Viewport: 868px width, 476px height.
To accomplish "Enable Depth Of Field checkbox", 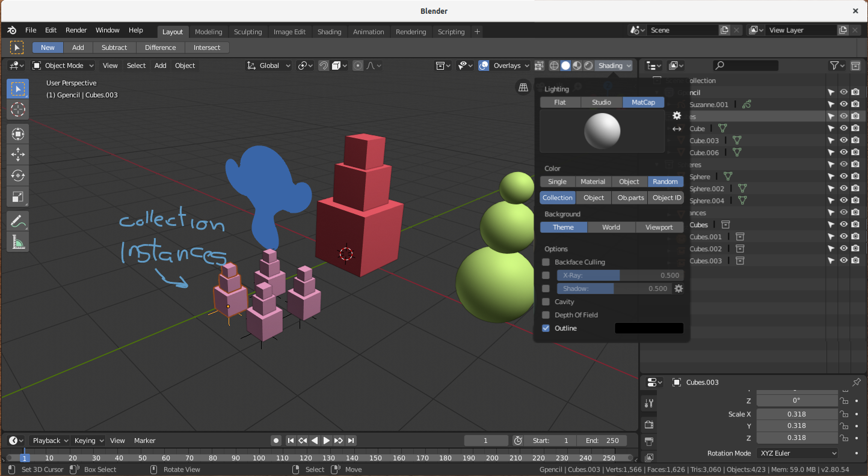I will 546,315.
